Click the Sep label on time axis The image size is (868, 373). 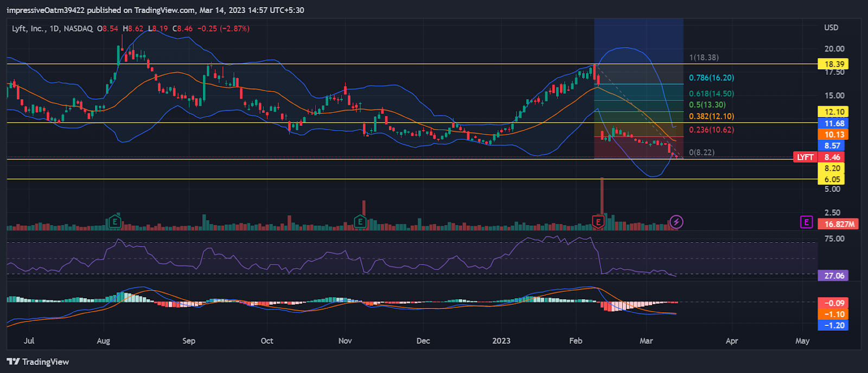point(189,340)
